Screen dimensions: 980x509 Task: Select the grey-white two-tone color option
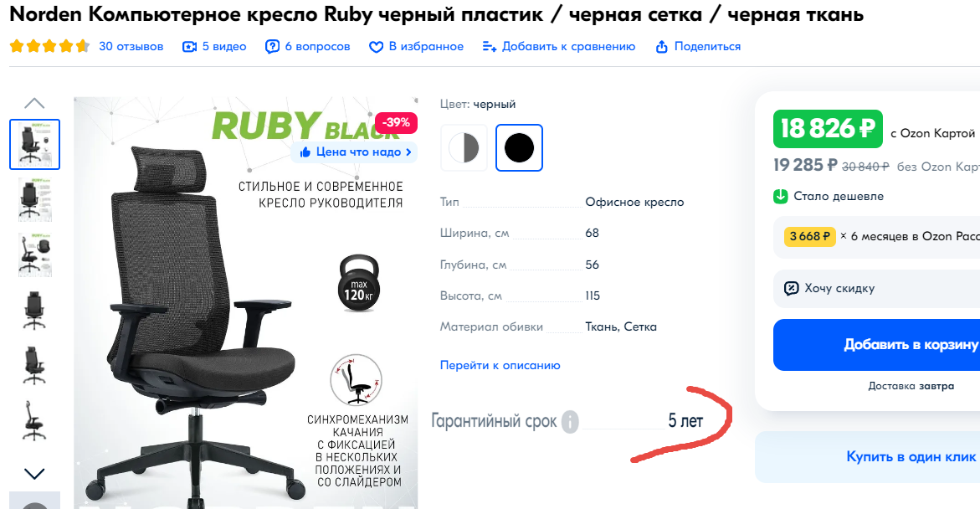tap(464, 148)
